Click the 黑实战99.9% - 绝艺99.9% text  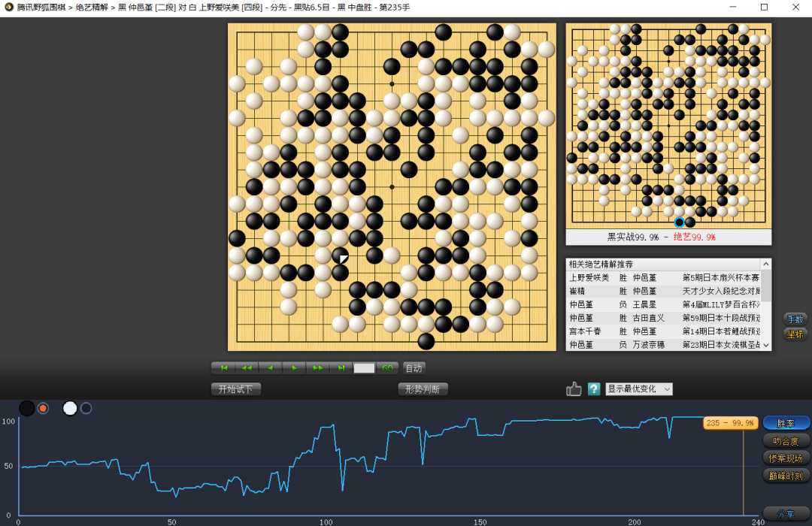tap(661, 237)
